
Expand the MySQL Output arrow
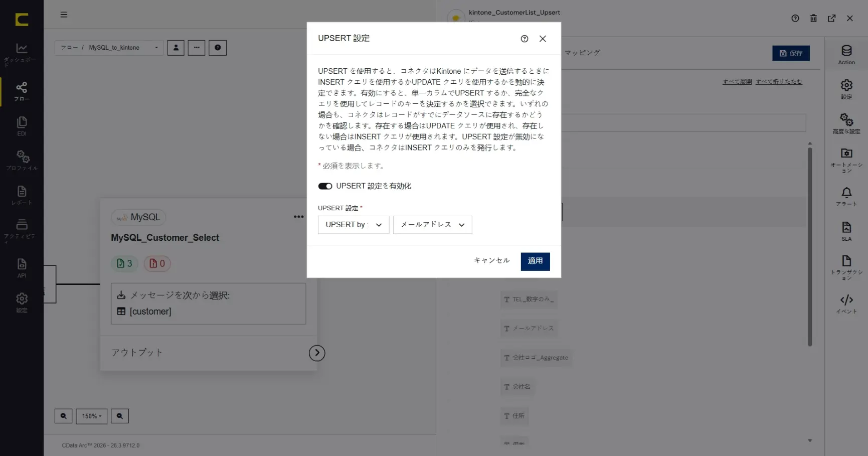(x=317, y=353)
